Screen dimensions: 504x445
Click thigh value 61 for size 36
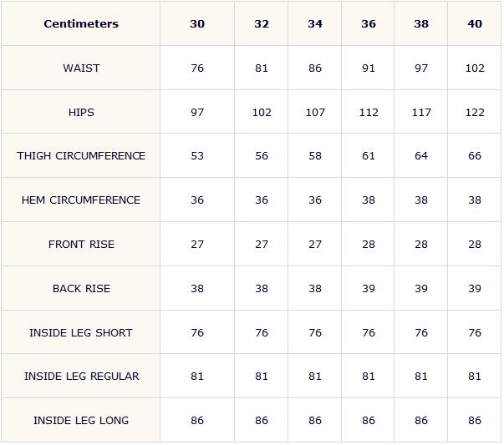[369, 156]
